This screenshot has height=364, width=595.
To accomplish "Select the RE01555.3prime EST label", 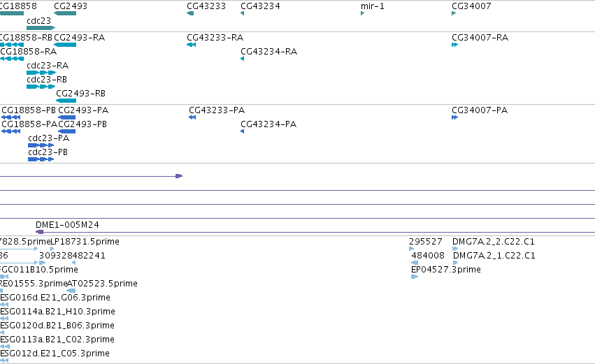I will click(34, 283).
